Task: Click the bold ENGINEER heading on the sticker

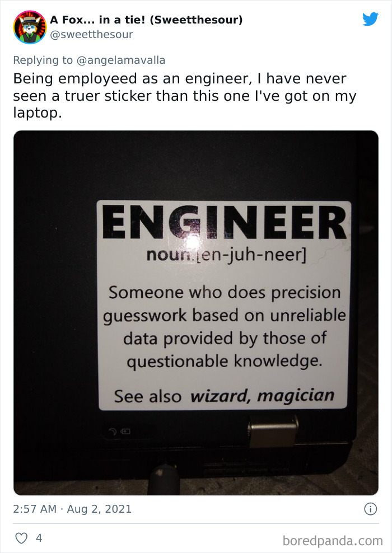Action: click(225, 222)
